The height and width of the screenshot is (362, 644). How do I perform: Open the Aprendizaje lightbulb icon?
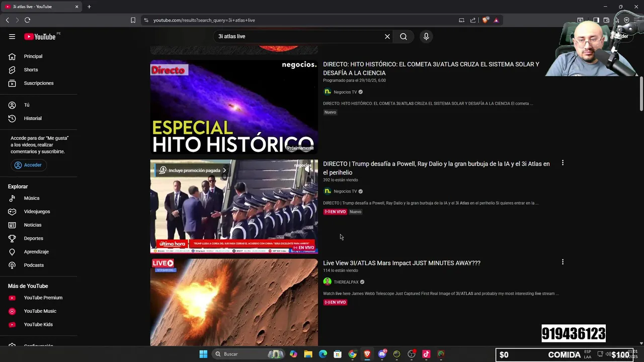[12, 251]
